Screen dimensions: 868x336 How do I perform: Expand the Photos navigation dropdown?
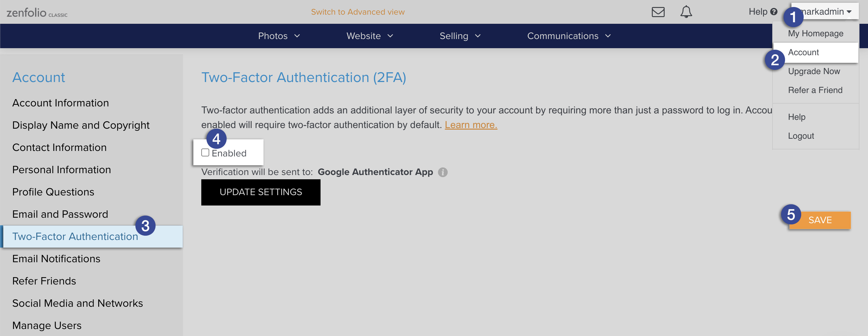coord(279,36)
